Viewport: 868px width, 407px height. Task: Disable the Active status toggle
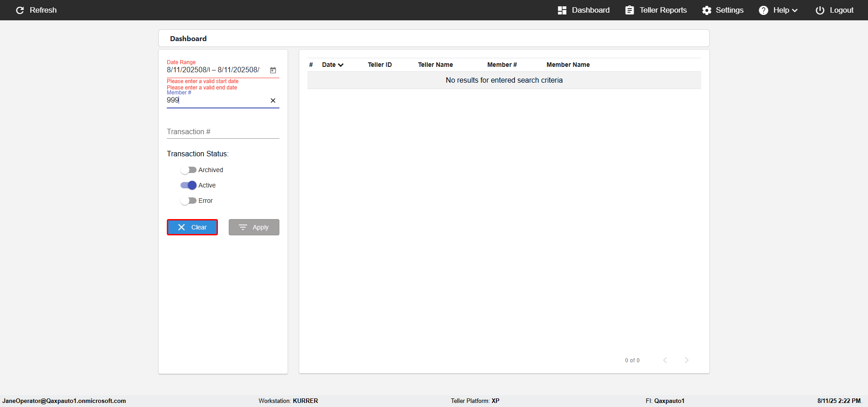coord(188,185)
